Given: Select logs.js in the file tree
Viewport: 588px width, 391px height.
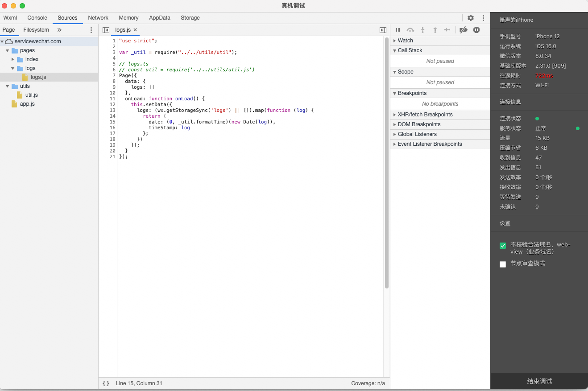Looking at the screenshot, I should point(38,77).
